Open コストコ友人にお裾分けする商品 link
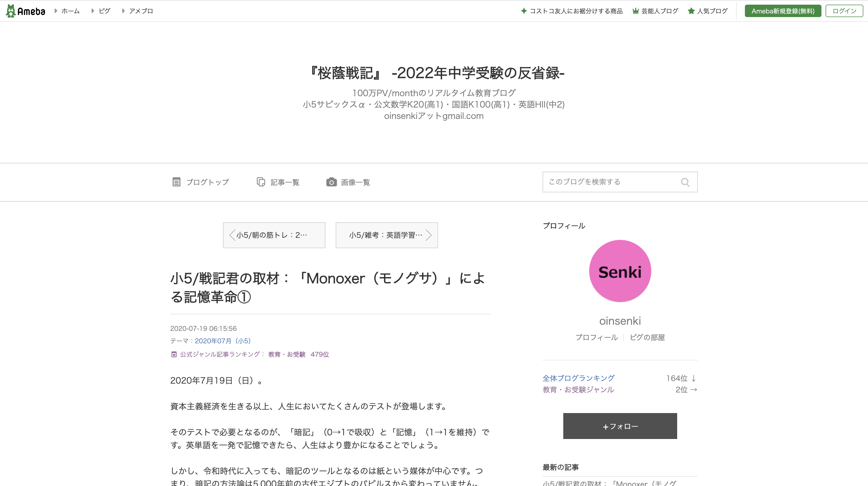This screenshot has width=868, height=486. 576,11
